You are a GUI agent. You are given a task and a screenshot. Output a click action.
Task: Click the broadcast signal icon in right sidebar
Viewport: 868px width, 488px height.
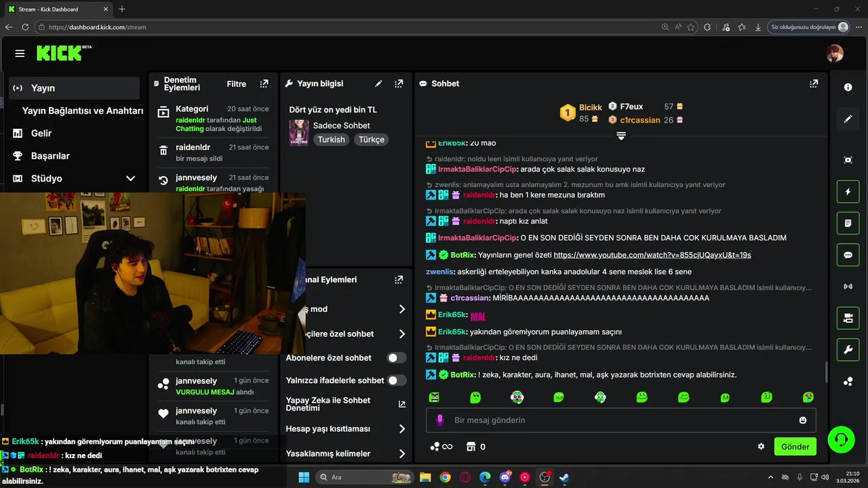(848, 287)
